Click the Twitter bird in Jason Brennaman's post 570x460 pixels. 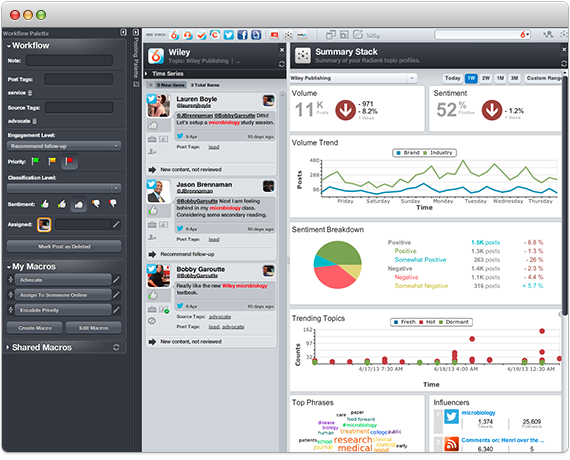point(180,228)
